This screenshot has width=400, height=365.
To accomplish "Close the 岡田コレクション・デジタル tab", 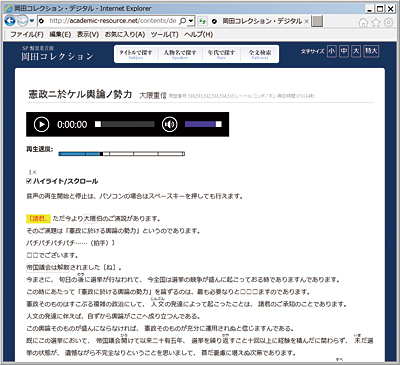I will click(x=306, y=21).
